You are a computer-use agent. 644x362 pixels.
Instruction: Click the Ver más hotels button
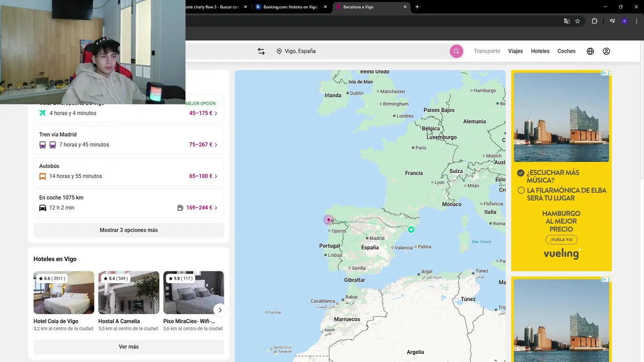click(x=129, y=347)
